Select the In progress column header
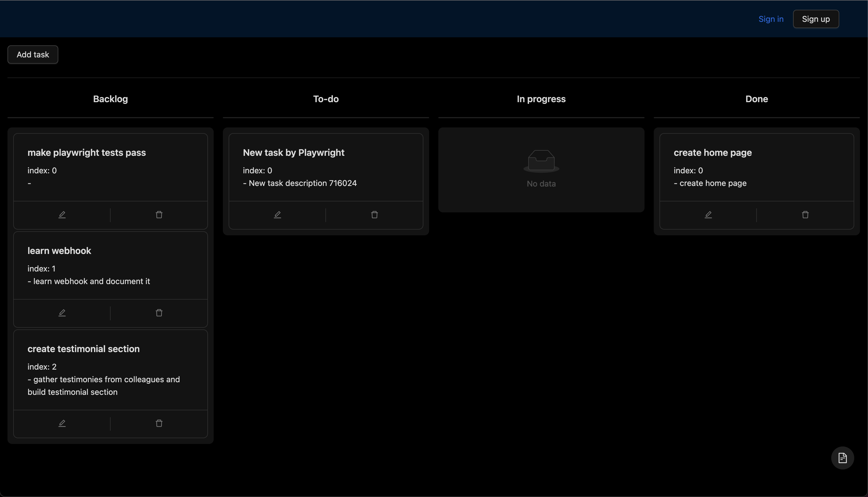868x497 pixels. [x=541, y=99]
